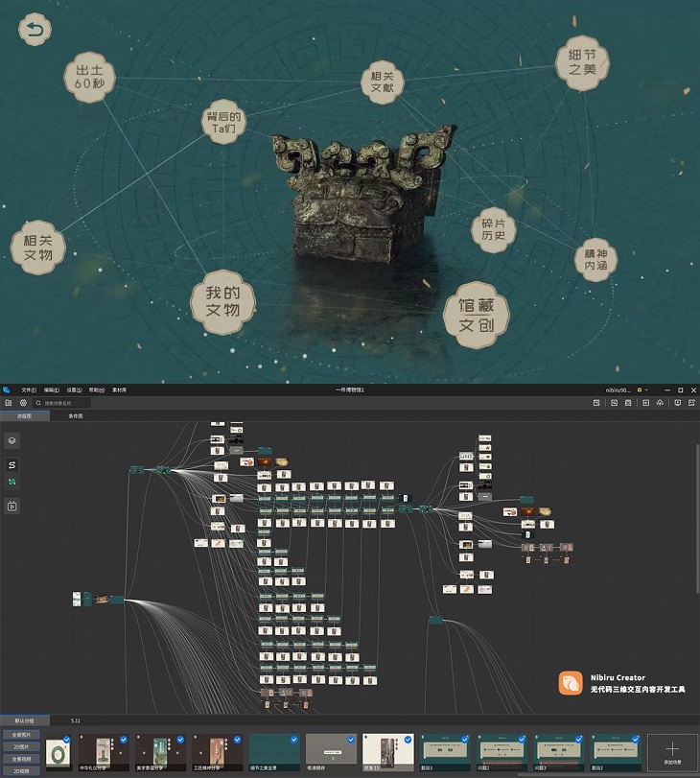
Task: Select the 5.11 group tab
Action: (76, 719)
